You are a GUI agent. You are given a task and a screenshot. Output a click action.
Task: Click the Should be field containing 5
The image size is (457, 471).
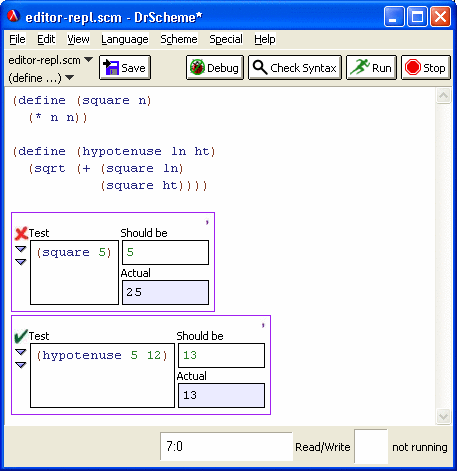tap(165, 252)
